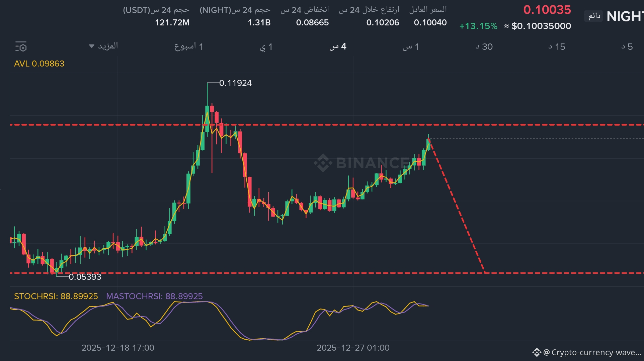644x361 pixels.
Task: Select the 4 س timeframe tab
Action: [338, 46]
